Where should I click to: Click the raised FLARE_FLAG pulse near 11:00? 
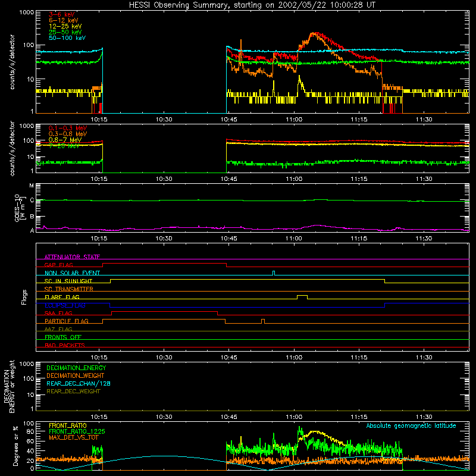click(x=302, y=297)
